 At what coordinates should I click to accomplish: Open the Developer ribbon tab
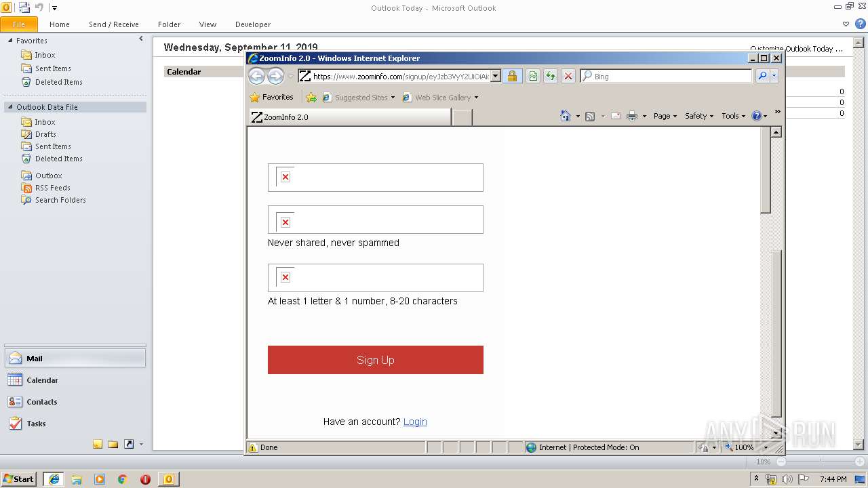[x=253, y=24]
